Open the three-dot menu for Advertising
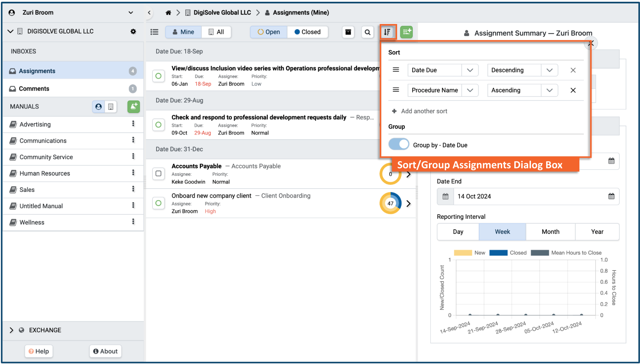Screen dimensions: 640x364 click(x=133, y=124)
